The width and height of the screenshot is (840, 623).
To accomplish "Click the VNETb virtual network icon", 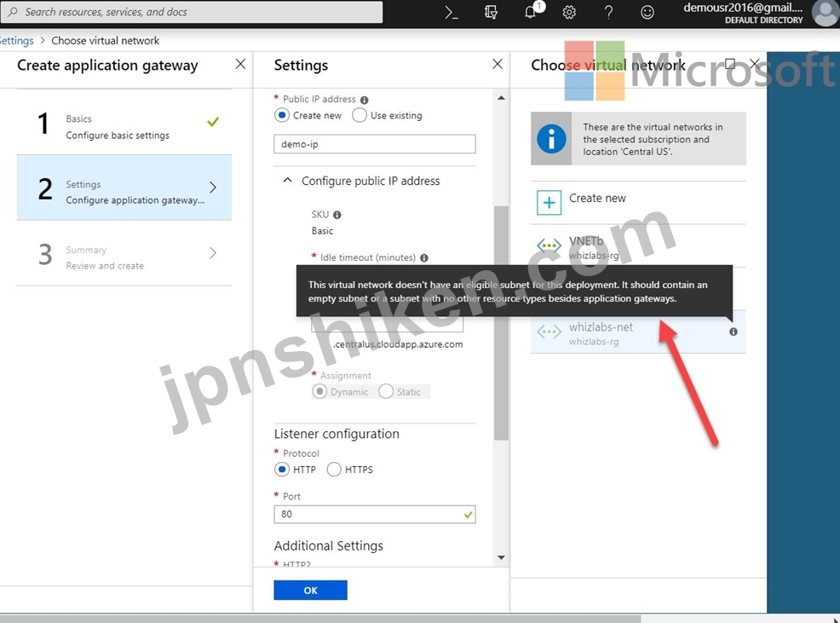I will [x=549, y=246].
